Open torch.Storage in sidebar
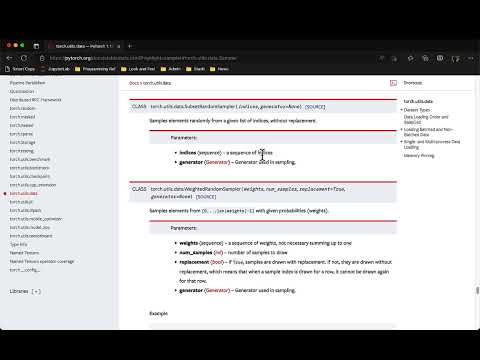Viewport: 480px width, 360px height. click(22, 142)
